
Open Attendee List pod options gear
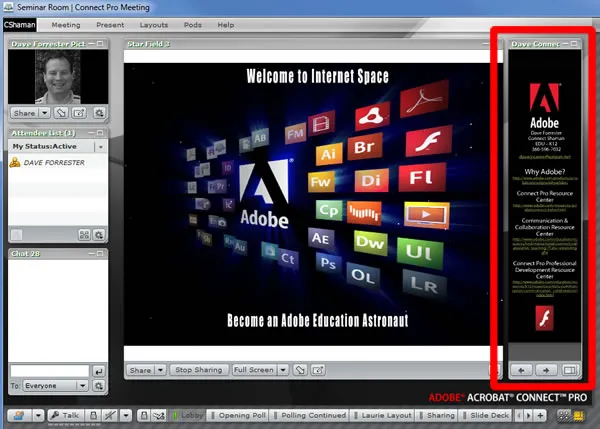pos(99,235)
